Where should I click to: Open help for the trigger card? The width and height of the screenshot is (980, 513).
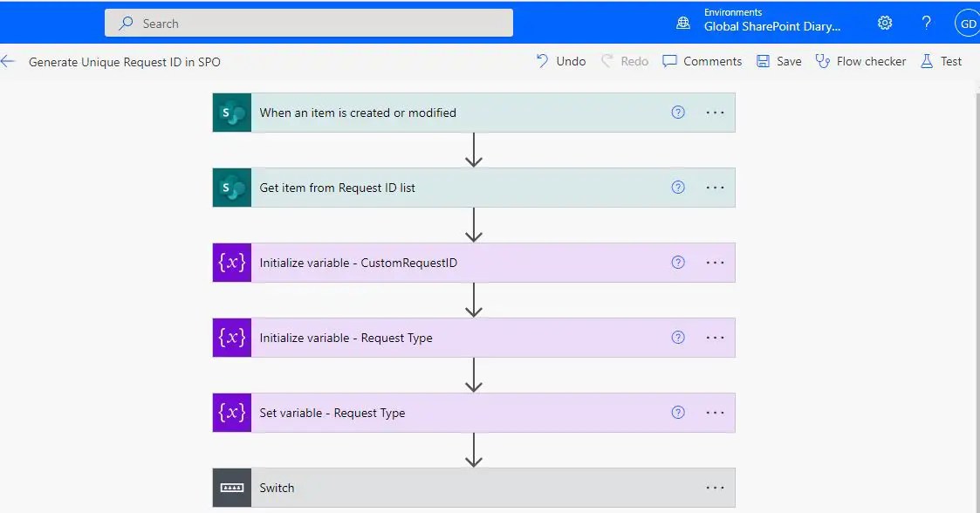click(x=678, y=112)
